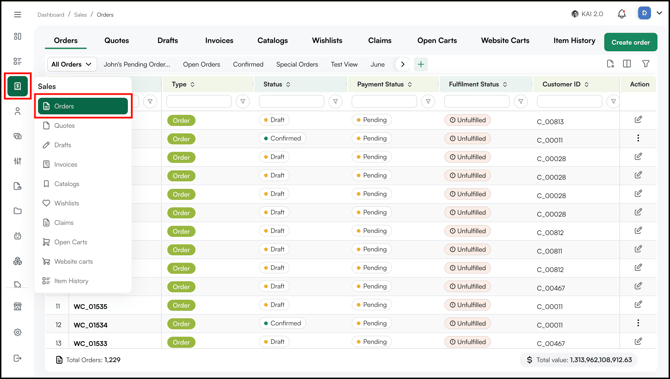Viewport: 670px width, 379px height.
Task: Switch to the Wishlists tab
Action: [327, 41]
